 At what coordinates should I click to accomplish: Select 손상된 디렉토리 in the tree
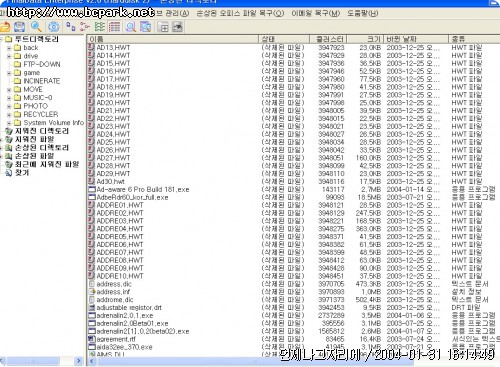[42, 148]
